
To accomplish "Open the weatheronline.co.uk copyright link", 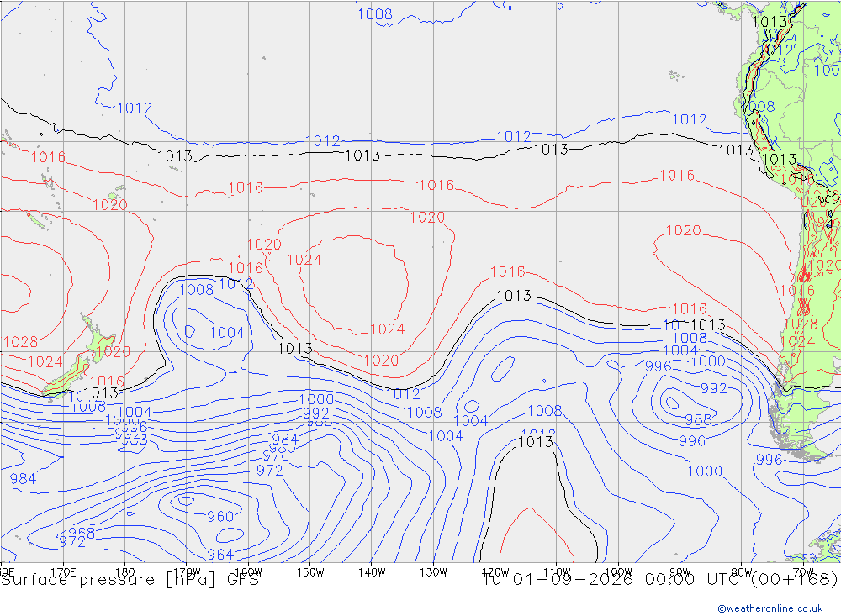I will point(770,608).
